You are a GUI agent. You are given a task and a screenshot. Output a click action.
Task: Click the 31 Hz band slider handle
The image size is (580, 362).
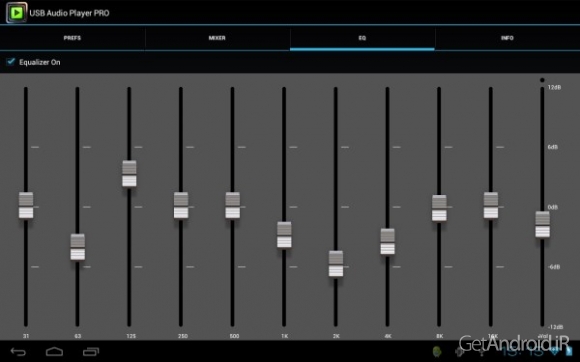point(26,205)
